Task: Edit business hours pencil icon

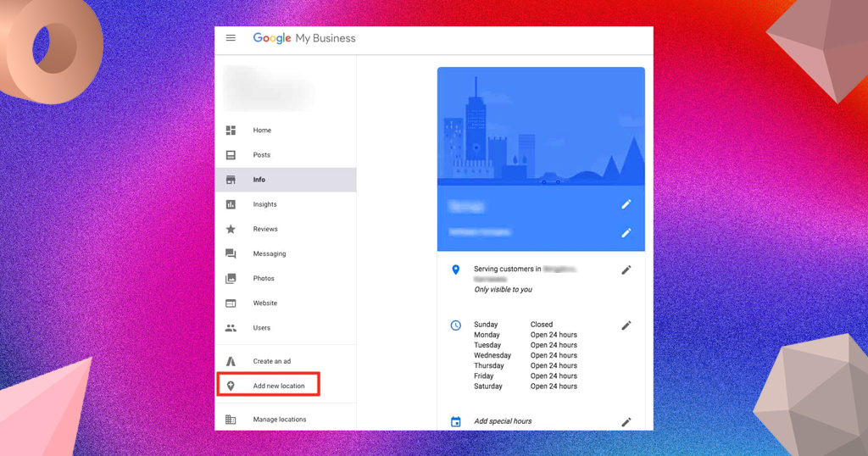Action: click(626, 325)
